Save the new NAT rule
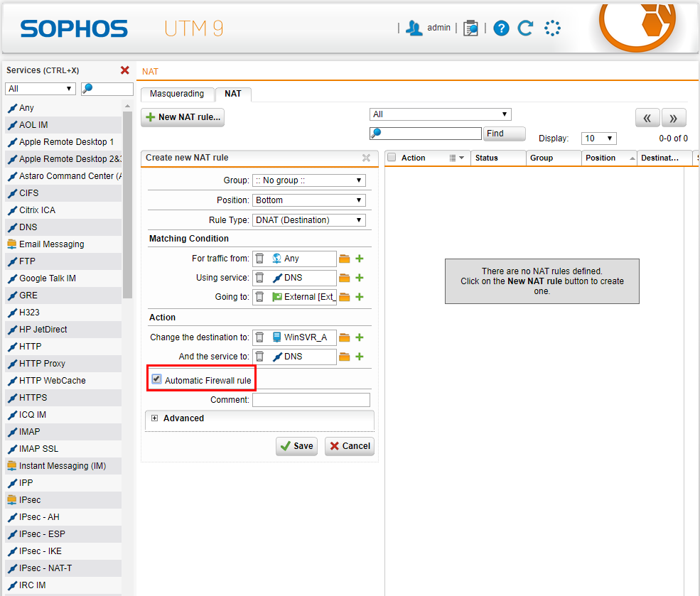The image size is (700, 596). (297, 446)
